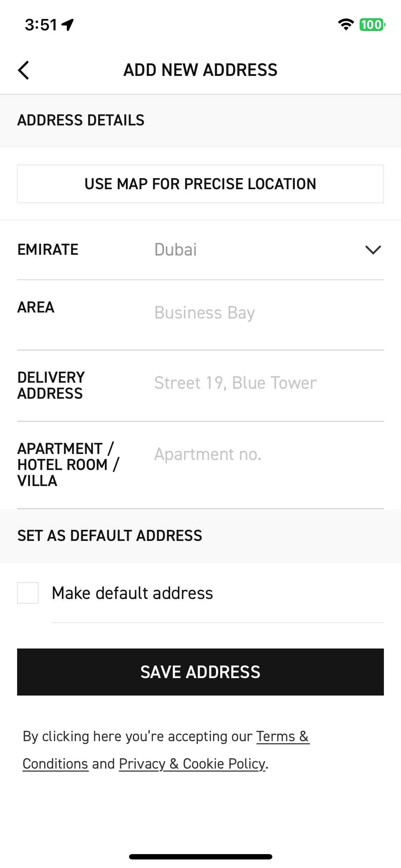Viewport: 401px width, 868px height.
Task: Tap the home indicator bar
Action: [201, 857]
